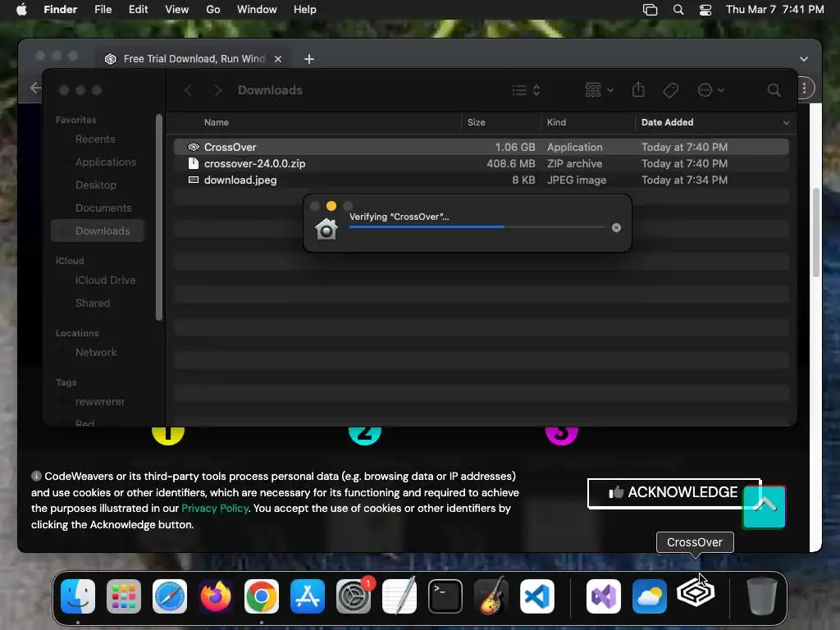
Task: Sort by Name column header
Action: click(217, 123)
